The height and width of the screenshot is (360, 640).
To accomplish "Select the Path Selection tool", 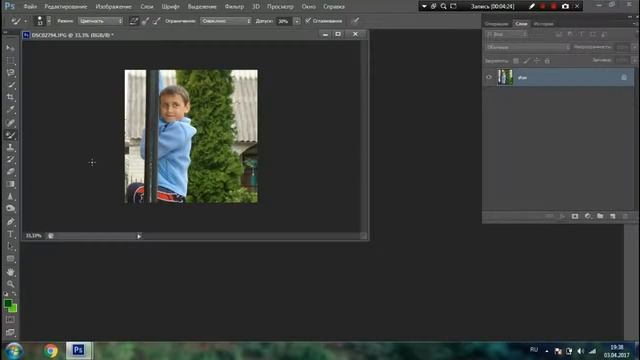I will (10, 246).
